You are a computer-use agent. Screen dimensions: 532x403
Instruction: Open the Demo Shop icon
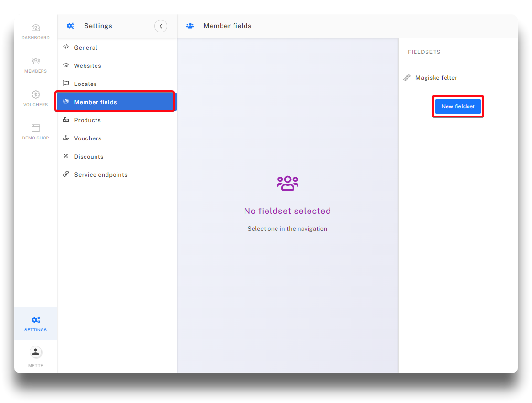(36, 128)
